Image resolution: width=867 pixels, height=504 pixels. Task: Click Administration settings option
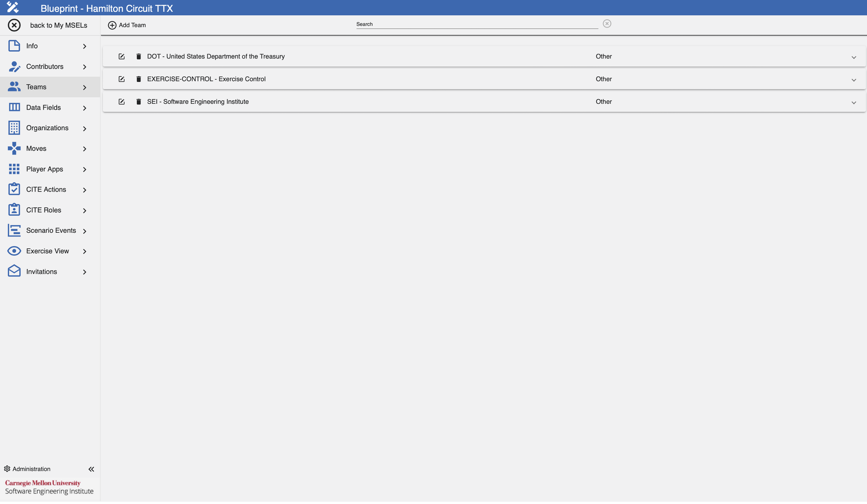[x=31, y=469]
